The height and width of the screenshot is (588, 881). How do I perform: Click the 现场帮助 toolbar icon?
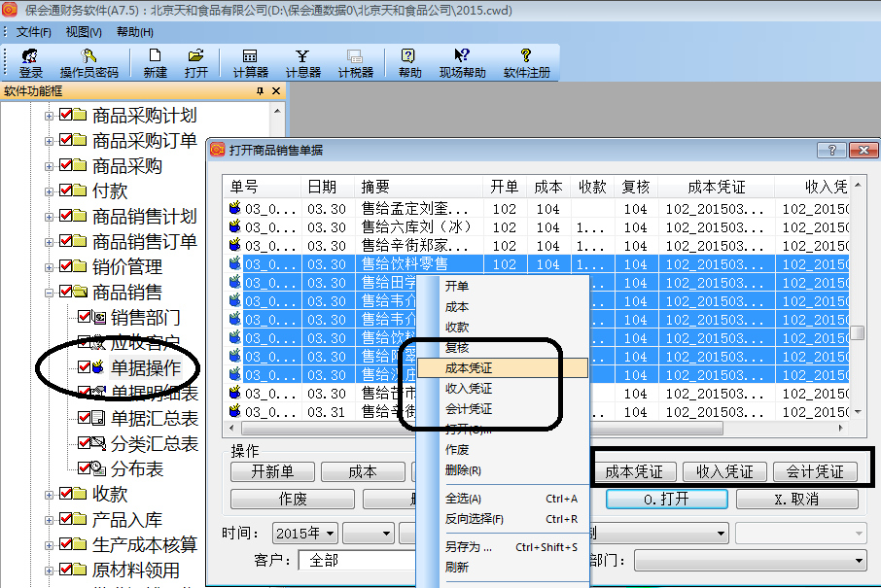[x=462, y=63]
